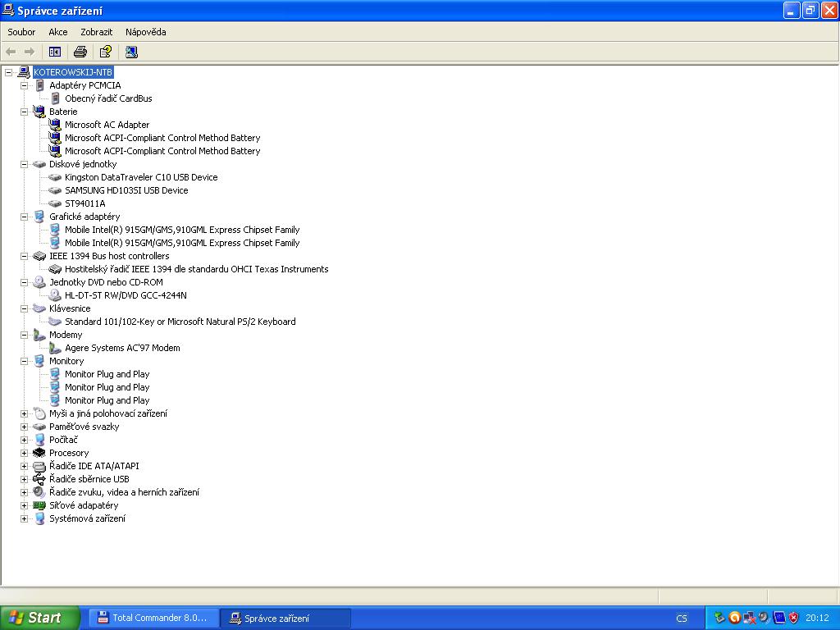Click the CS language indicator in taskbar
840x630 pixels.
point(682,619)
